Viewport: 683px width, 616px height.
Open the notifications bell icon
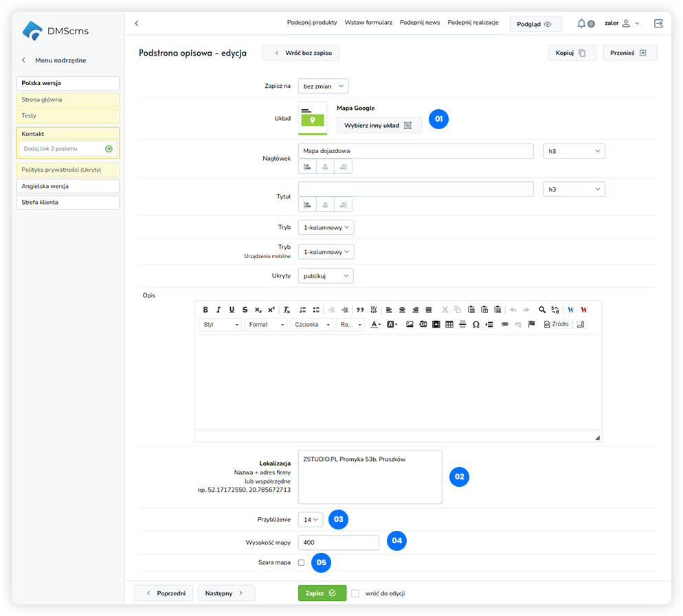pos(581,23)
